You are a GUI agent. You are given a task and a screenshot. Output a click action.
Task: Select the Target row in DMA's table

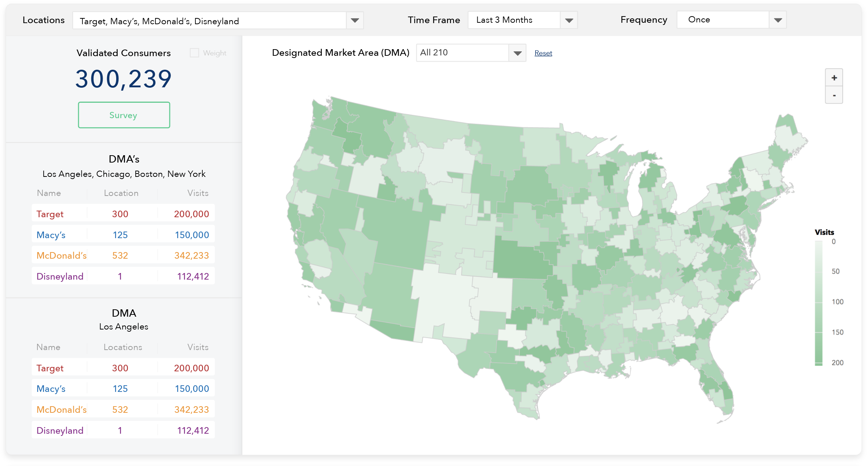123,214
